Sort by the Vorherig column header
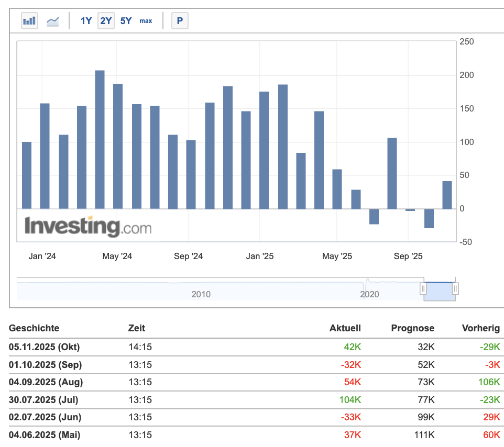The height and width of the screenshot is (447, 504). pyautogui.click(x=480, y=328)
